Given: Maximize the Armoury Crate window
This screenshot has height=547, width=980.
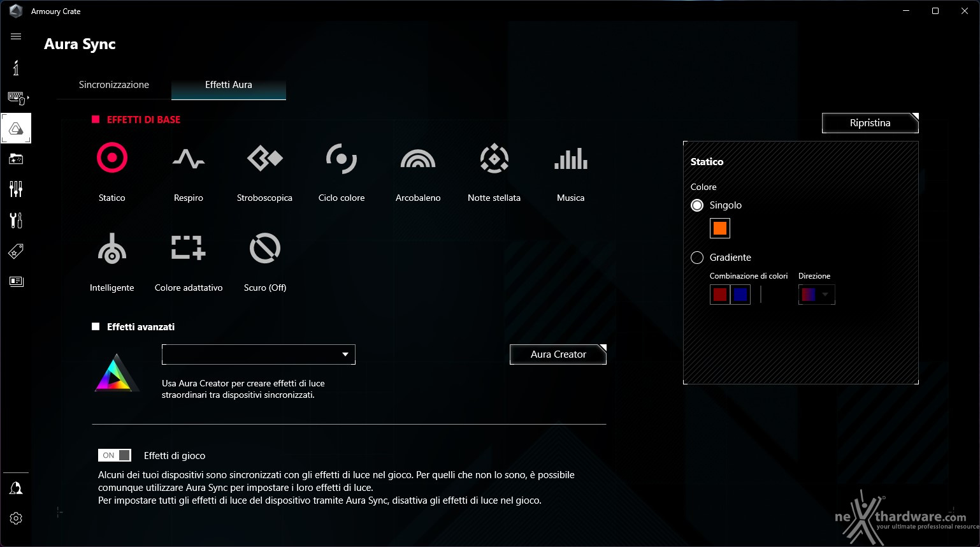Looking at the screenshot, I should coord(935,11).
